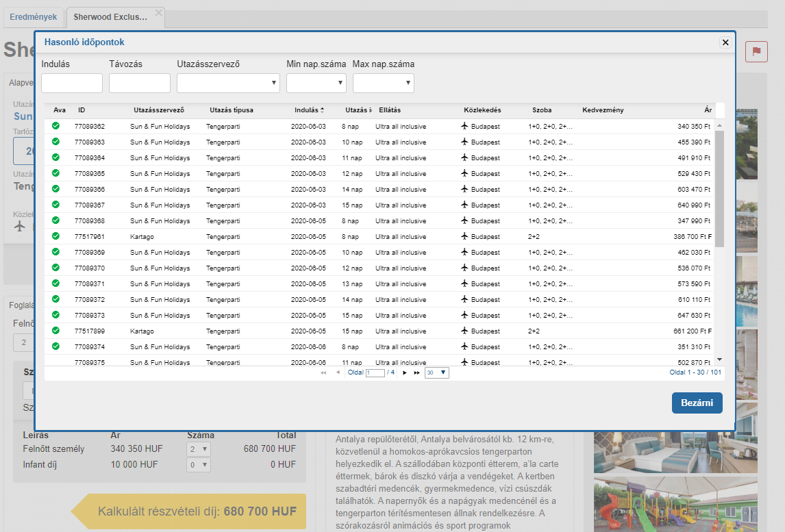The width and height of the screenshot is (785, 532).
Task: Select the row with ID 77089370
Action: pyautogui.click(x=379, y=268)
